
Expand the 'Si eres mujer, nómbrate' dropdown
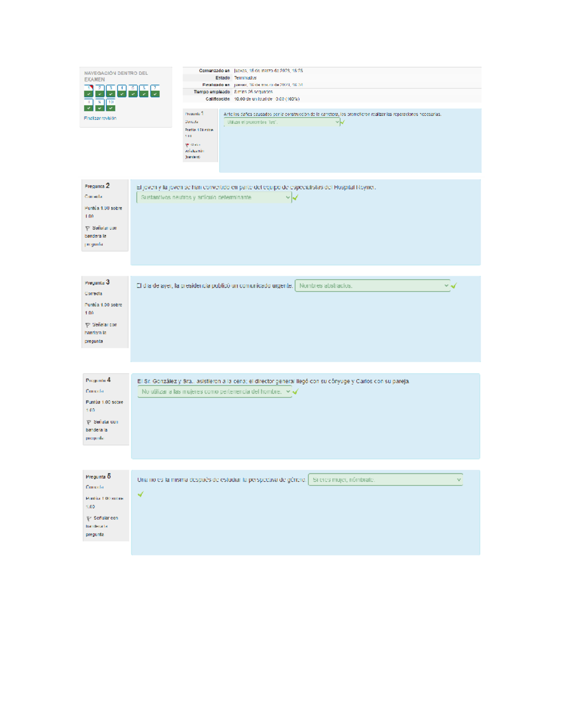click(386, 480)
